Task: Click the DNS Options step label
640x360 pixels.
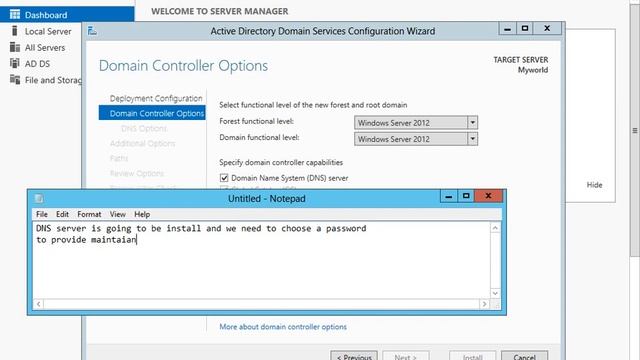Action: tap(144, 128)
